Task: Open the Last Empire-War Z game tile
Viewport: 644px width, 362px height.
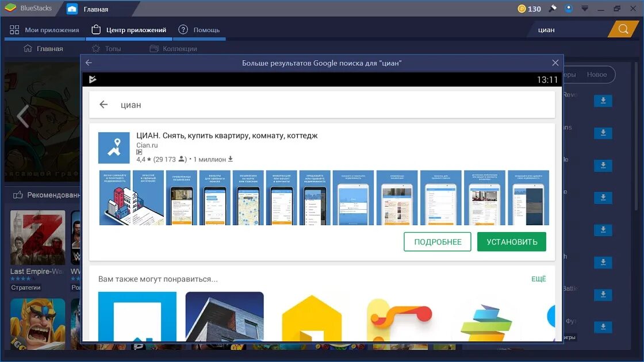Action: pos(37,238)
